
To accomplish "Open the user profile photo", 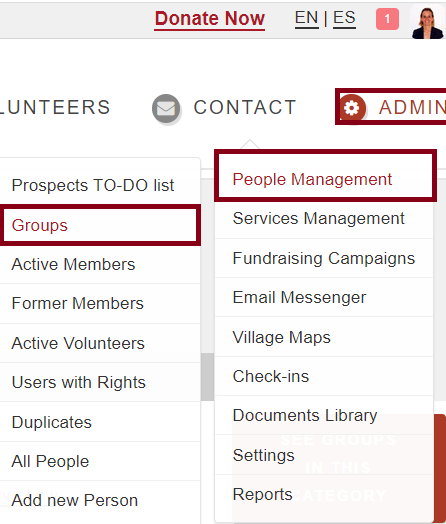I will 428,22.
